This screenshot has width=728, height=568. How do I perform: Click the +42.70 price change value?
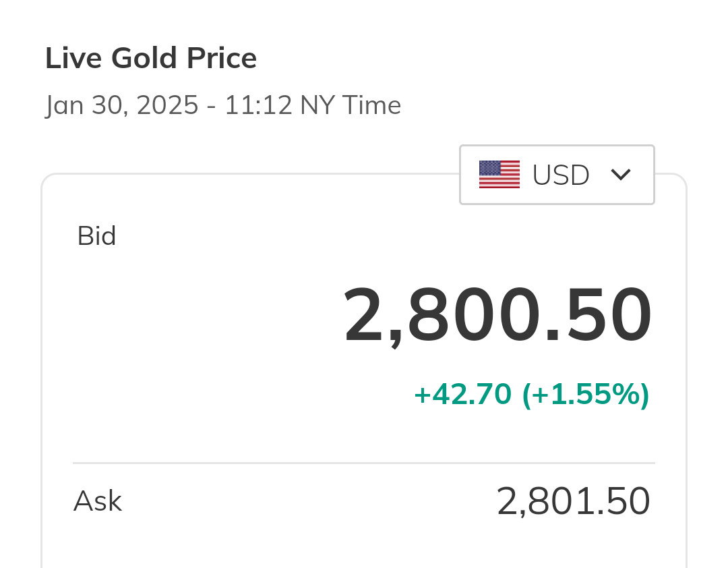point(462,395)
